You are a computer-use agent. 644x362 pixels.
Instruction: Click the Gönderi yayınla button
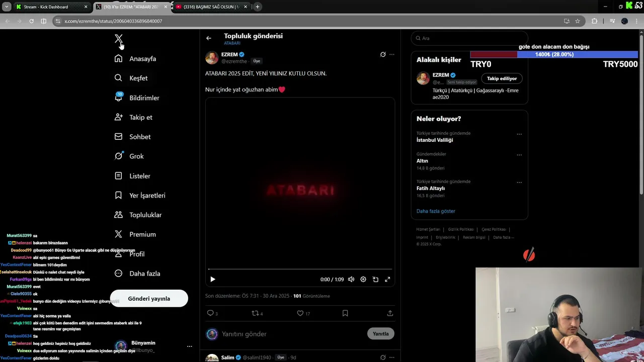[149, 299]
